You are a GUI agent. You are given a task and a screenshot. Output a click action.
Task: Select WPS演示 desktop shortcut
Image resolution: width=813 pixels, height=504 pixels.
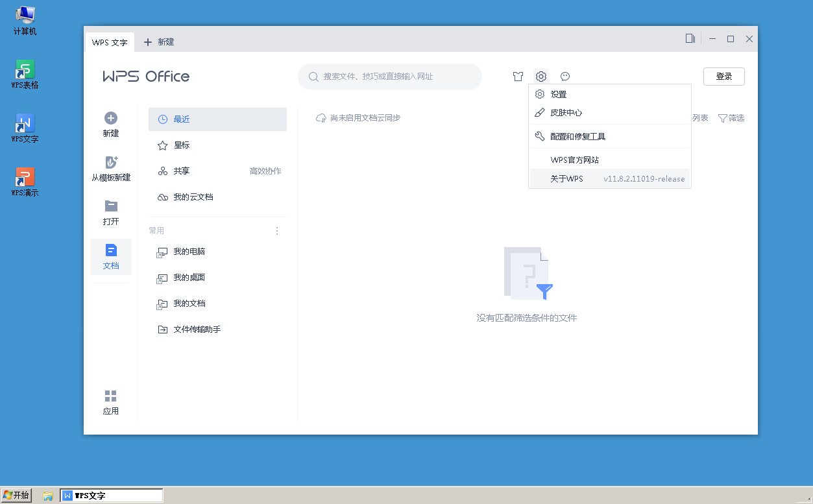[x=25, y=182]
